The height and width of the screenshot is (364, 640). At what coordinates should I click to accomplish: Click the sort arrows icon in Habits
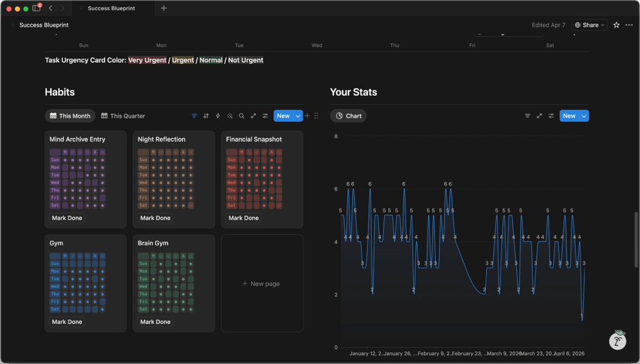(206, 116)
